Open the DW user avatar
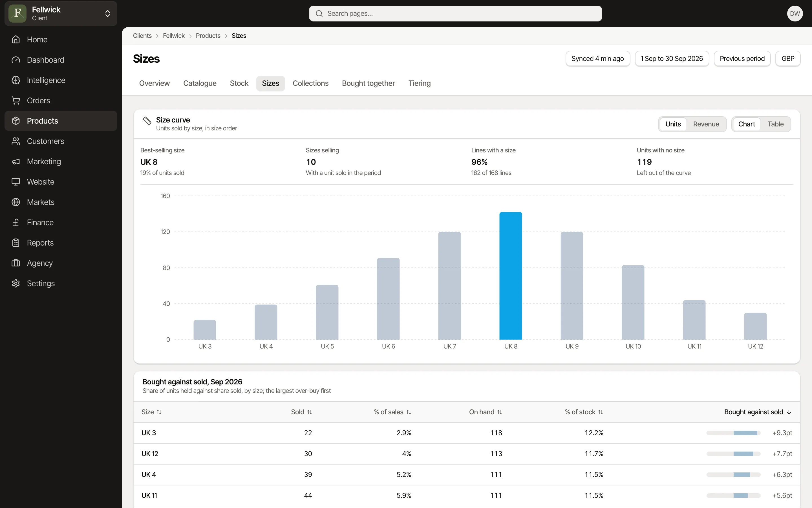The height and width of the screenshot is (508, 812). tap(795, 14)
